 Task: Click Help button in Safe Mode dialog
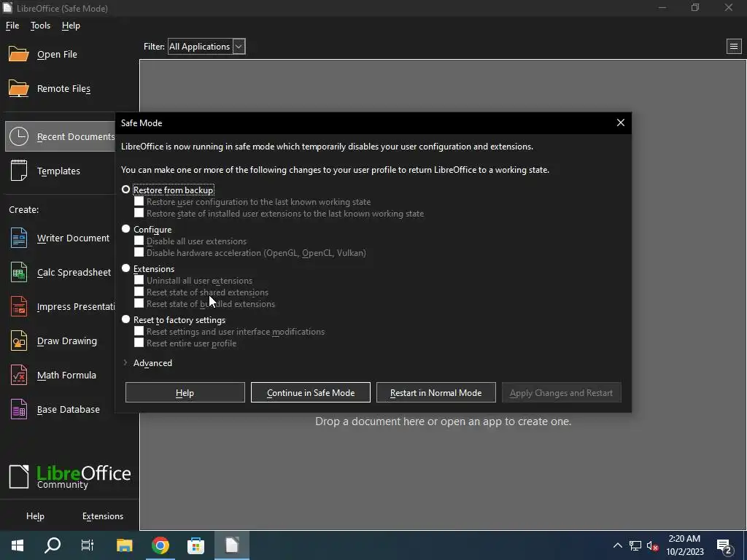(185, 392)
